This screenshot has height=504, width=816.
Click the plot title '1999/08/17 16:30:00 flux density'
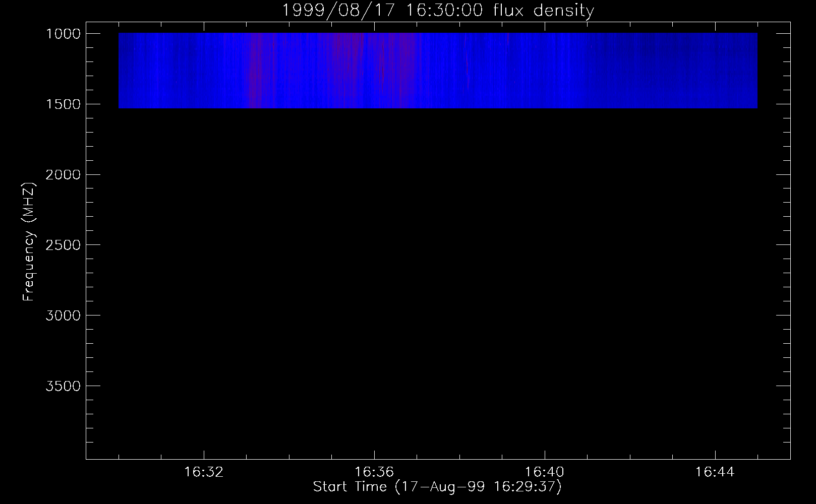[x=438, y=11]
